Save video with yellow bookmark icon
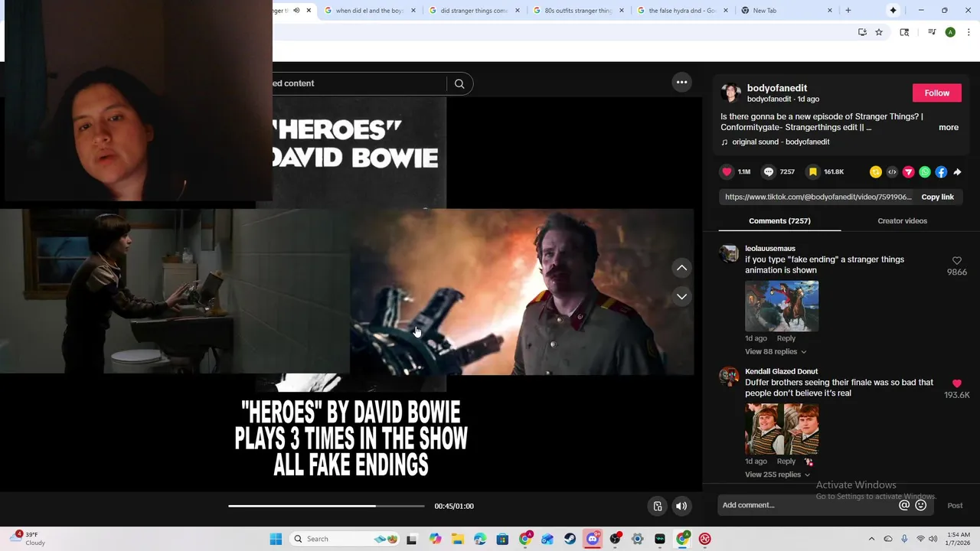This screenshot has height=551, width=980. [813, 172]
